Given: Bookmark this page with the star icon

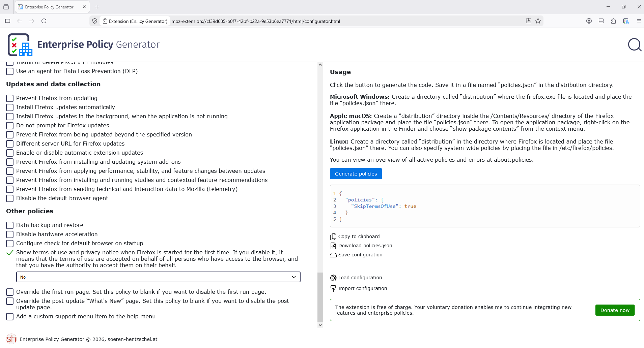Looking at the screenshot, I should click(538, 21).
